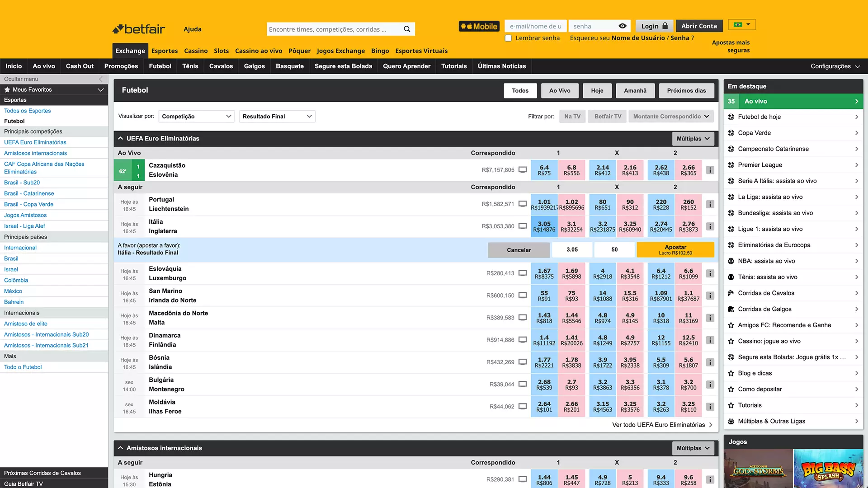This screenshot has height=488, width=868.
Task: Toggle the Betfair TV filter
Action: point(608,117)
